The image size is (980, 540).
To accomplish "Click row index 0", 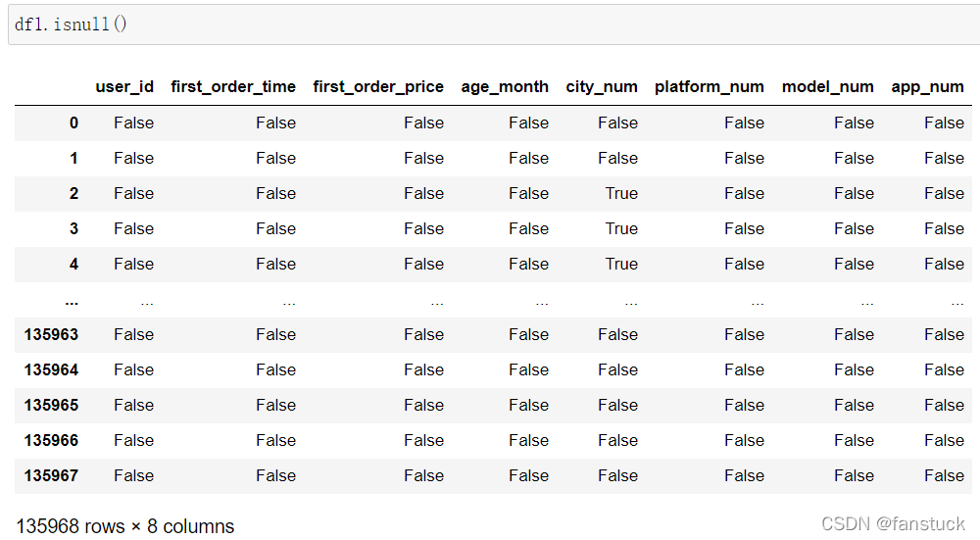I will [73, 123].
